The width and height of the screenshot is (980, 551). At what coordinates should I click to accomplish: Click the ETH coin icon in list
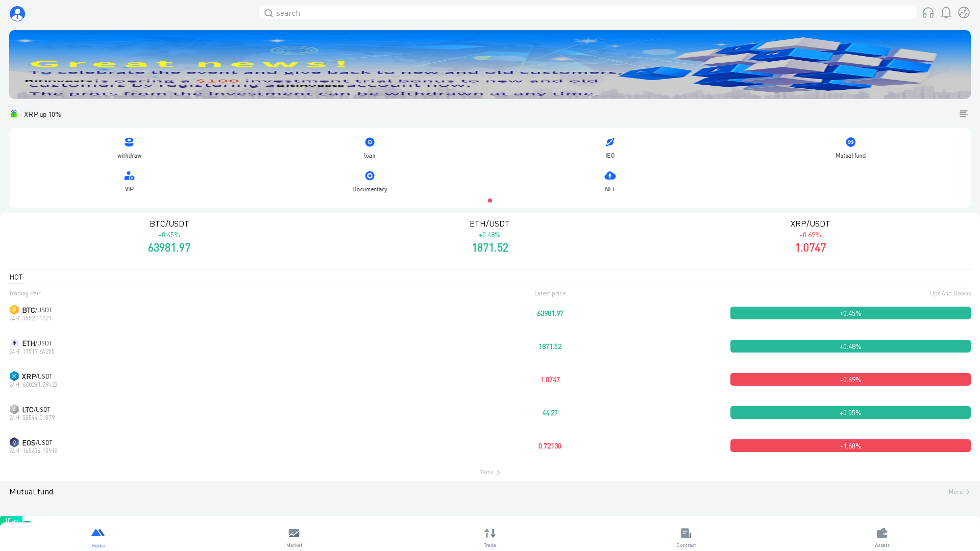point(14,343)
